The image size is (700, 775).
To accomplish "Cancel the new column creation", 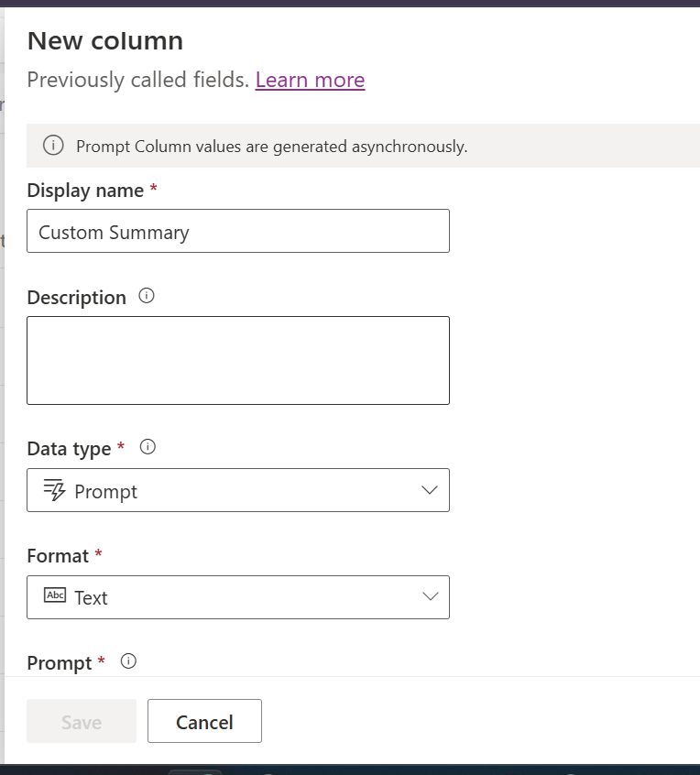I will pyautogui.click(x=204, y=721).
